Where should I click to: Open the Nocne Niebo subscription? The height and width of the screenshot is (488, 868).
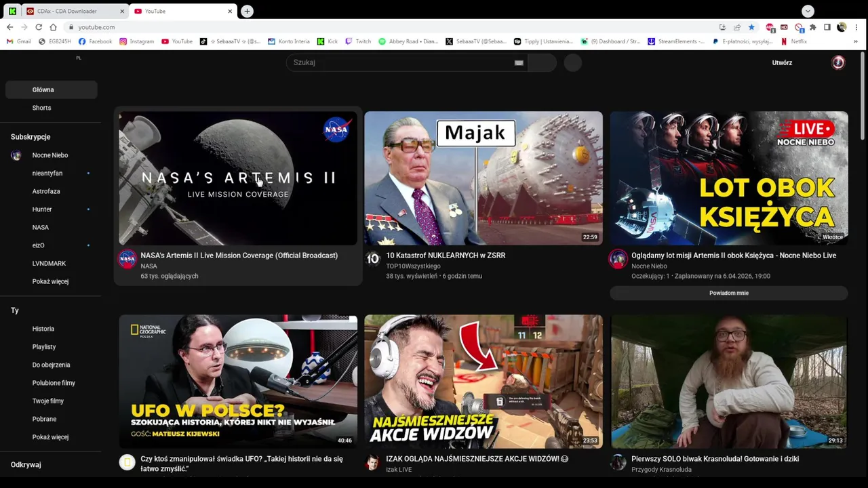[x=51, y=155]
